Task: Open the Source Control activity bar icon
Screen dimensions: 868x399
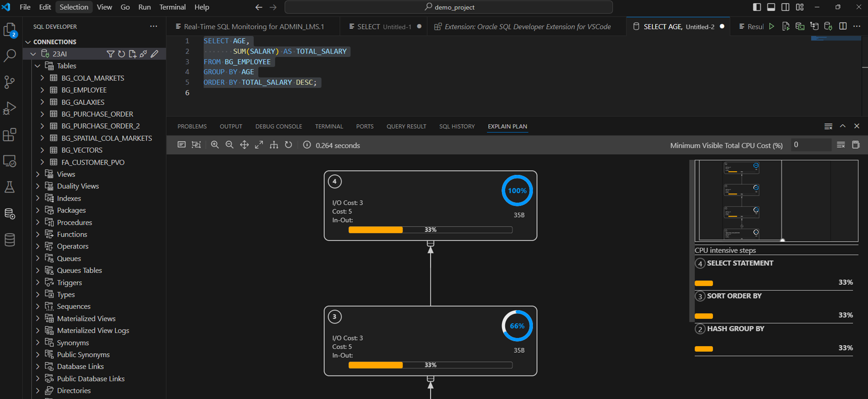Action: pos(10,82)
